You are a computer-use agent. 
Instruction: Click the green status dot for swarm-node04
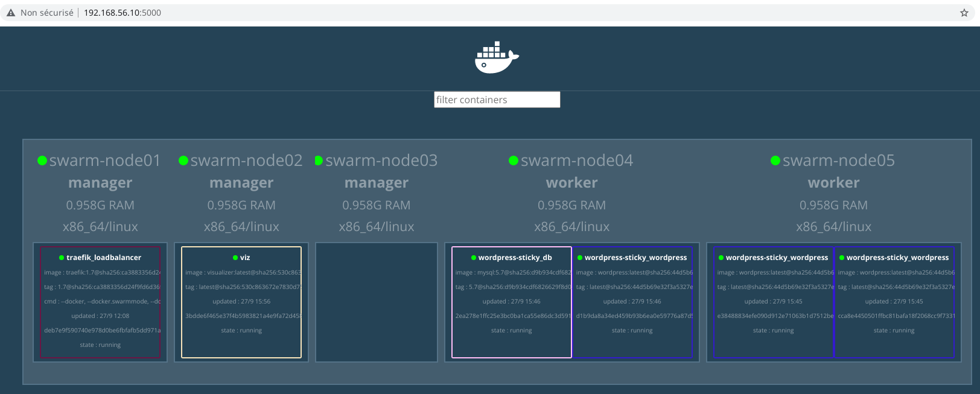coord(514,160)
